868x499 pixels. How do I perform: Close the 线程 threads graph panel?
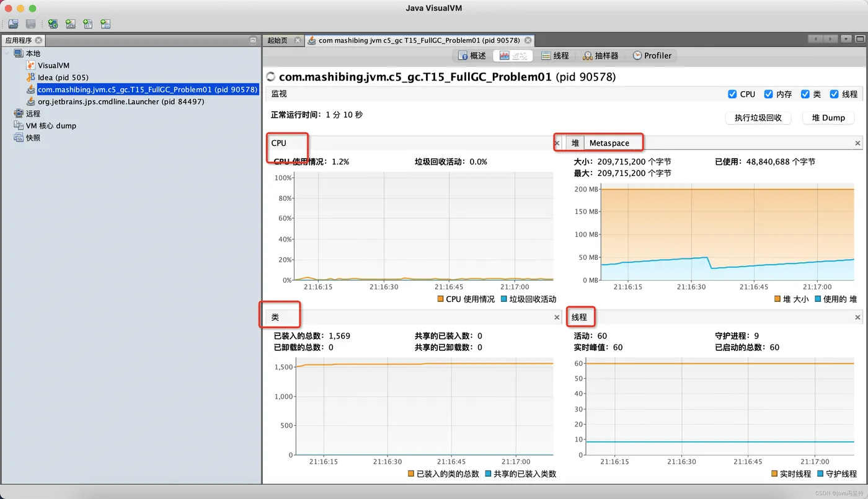(x=857, y=317)
